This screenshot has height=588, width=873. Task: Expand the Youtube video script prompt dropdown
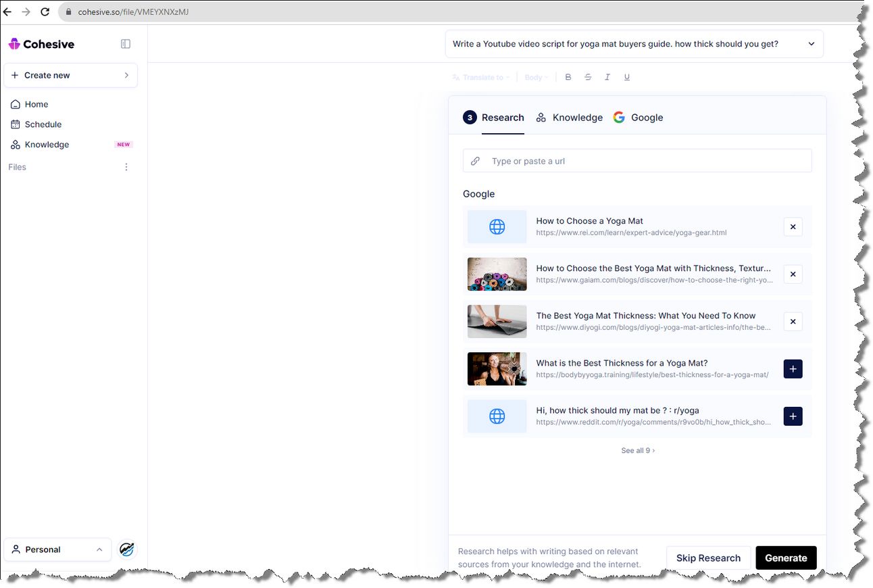point(634,44)
